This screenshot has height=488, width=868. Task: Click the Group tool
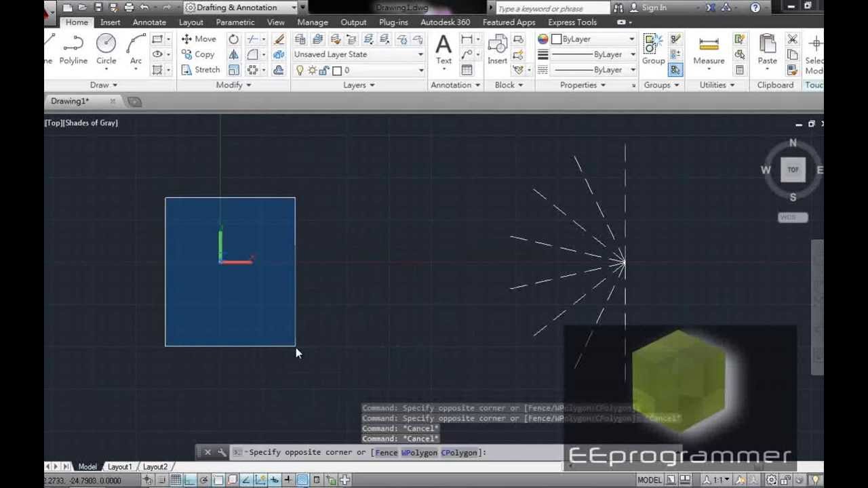point(653,50)
